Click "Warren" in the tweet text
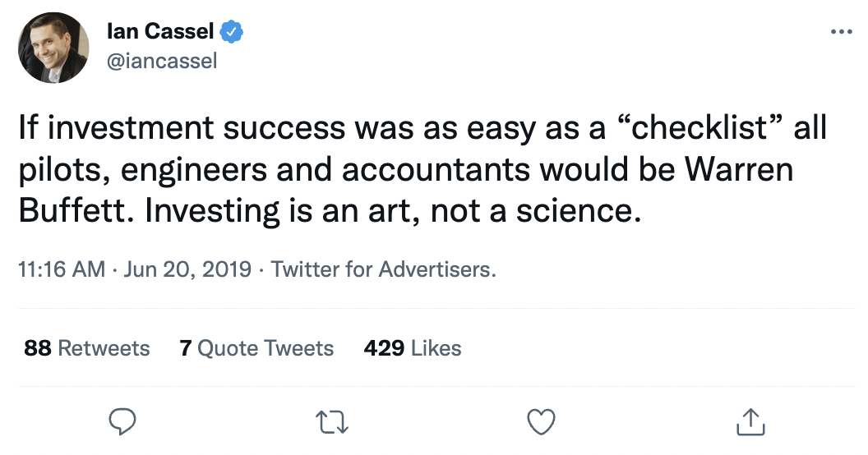Screen dimensions: 868x455 (x=753, y=171)
